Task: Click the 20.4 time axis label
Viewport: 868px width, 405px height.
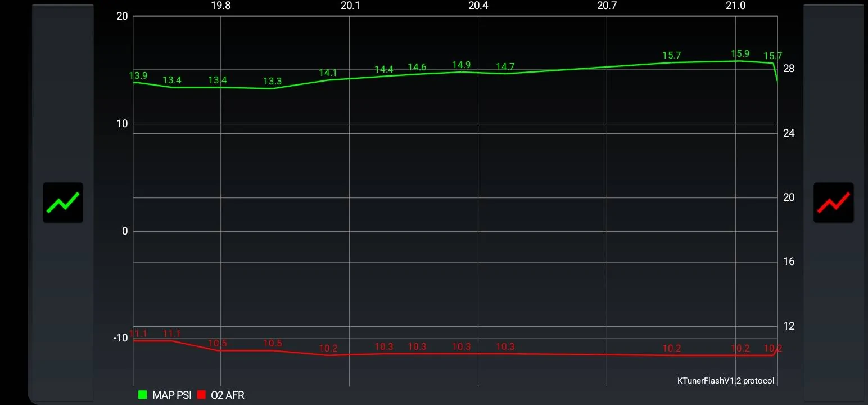Action: click(x=478, y=6)
